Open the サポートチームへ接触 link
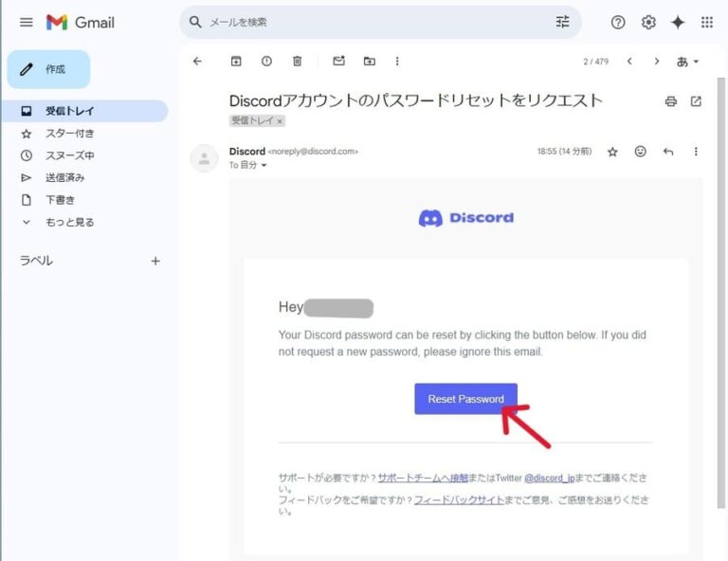Screen dimensions: 728x561 click(x=423, y=478)
